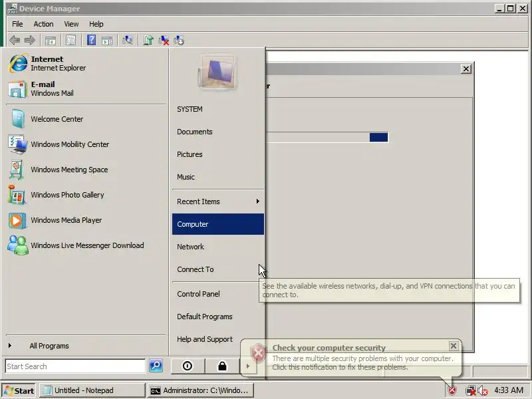The image size is (532, 399).
Task: Open the View menu in Device Manager
Action: 71,24
